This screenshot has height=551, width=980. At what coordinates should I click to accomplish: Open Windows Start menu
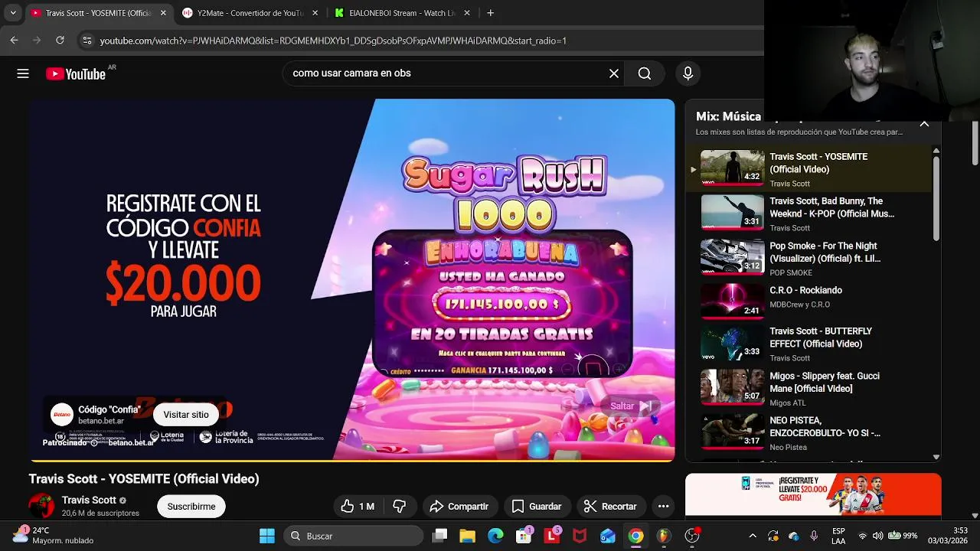pyautogui.click(x=266, y=536)
